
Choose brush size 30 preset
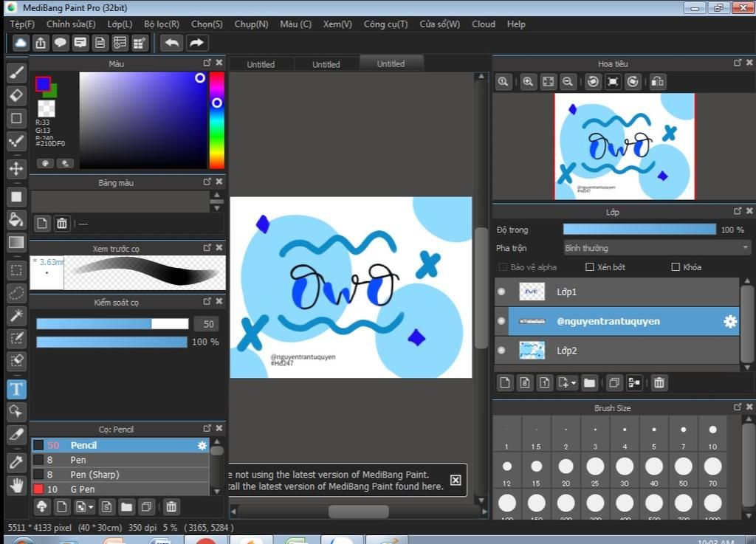tap(625, 471)
